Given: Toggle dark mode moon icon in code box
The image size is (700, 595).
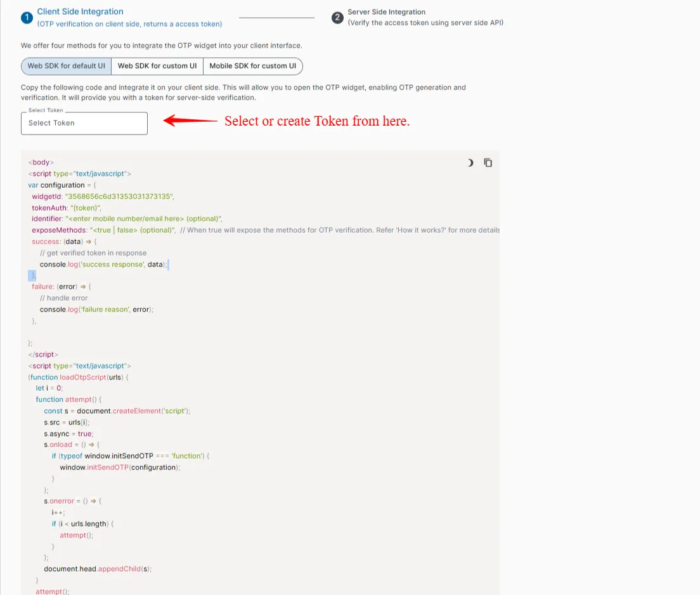Looking at the screenshot, I should coord(470,163).
